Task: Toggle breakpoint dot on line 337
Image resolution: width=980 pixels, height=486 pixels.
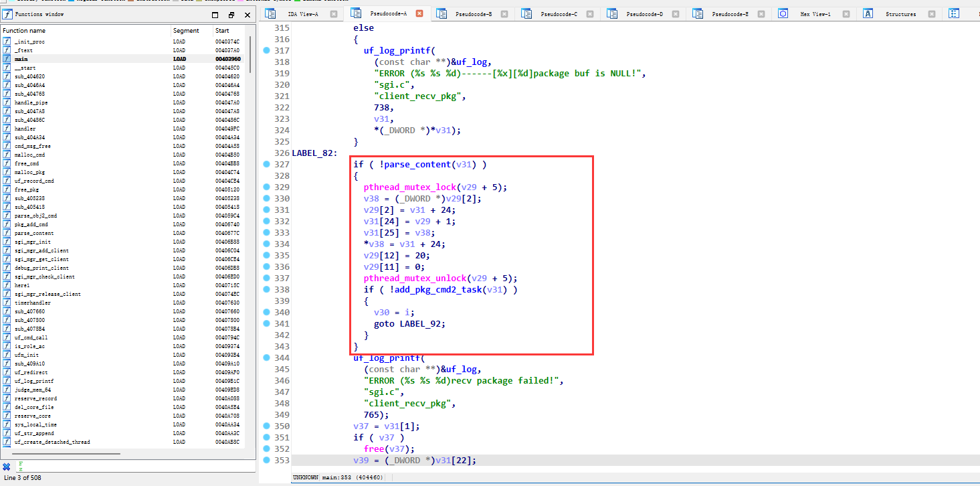Action: tap(266, 278)
